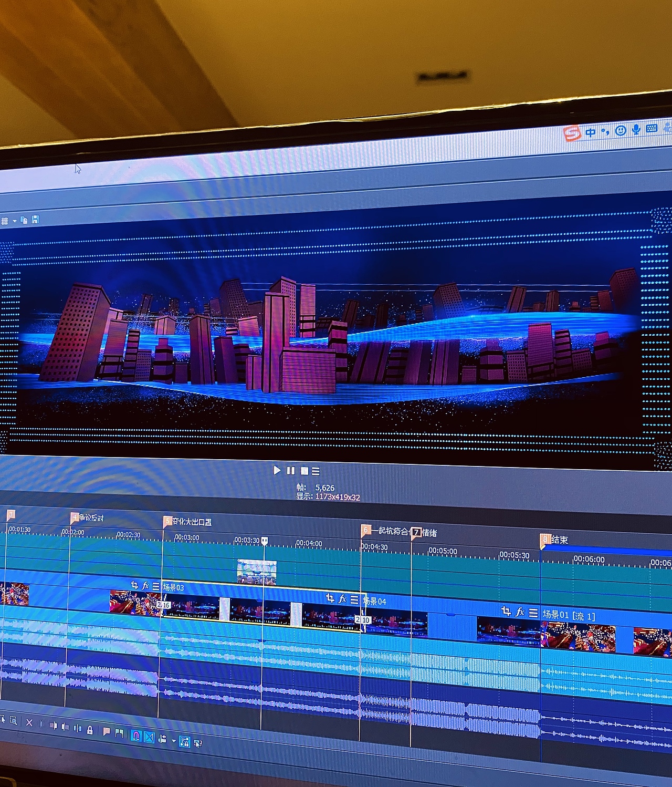Select the small video clip on the upper track
The height and width of the screenshot is (787, 672).
click(x=257, y=572)
